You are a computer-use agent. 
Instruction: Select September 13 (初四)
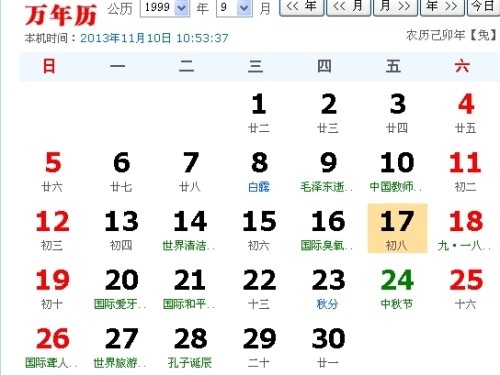[x=121, y=230]
